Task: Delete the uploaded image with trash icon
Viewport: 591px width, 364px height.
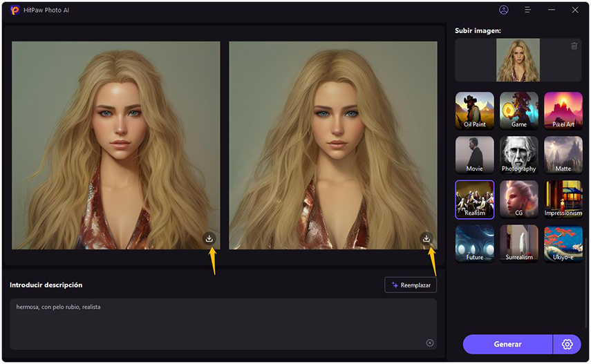Action: [574, 46]
